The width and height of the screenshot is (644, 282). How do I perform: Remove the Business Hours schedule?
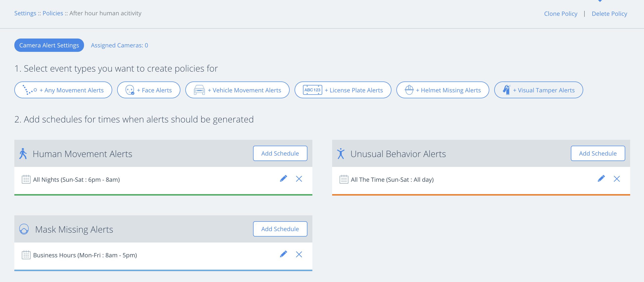pos(299,254)
